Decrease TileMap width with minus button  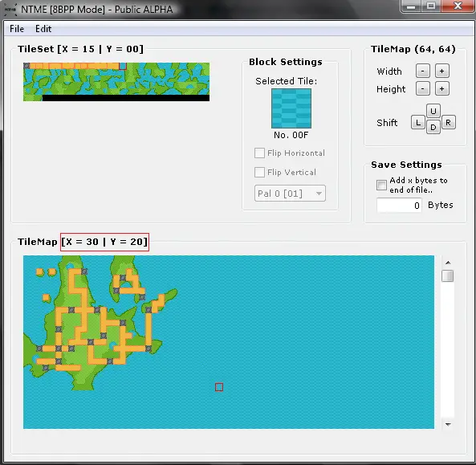(422, 71)
